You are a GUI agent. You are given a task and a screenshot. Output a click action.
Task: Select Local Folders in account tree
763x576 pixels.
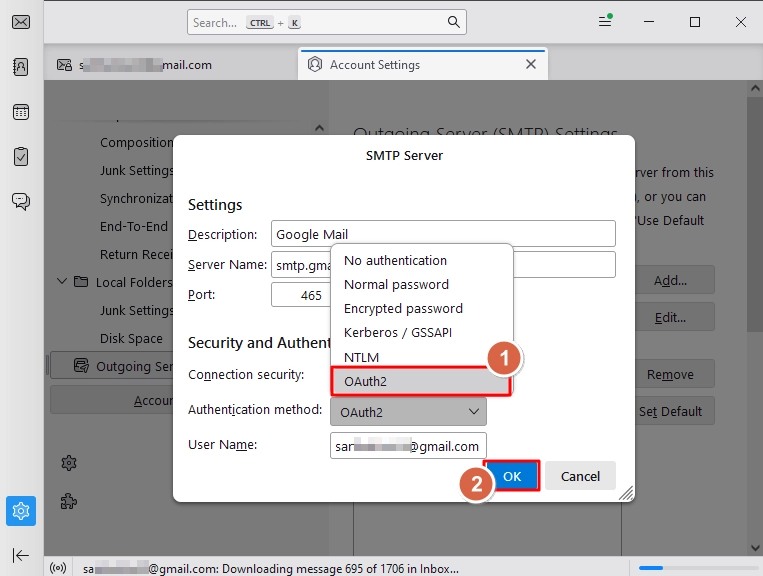[134, 282]
